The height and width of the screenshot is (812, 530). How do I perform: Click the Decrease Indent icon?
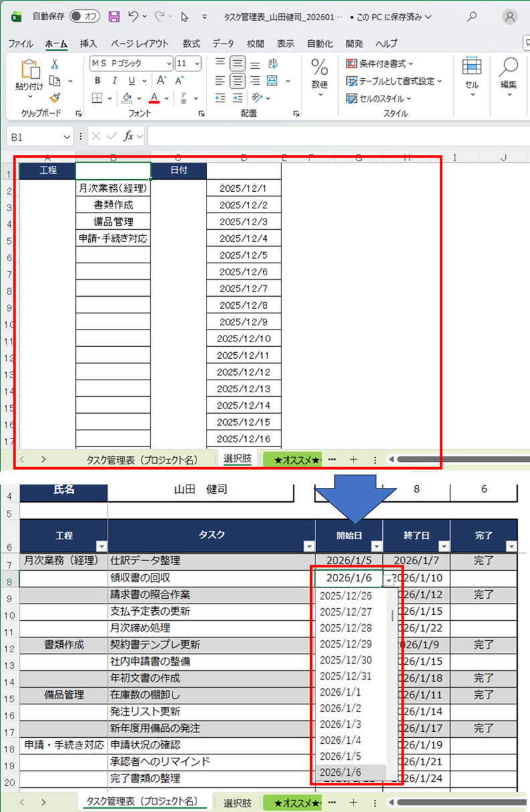click(221, 98)
